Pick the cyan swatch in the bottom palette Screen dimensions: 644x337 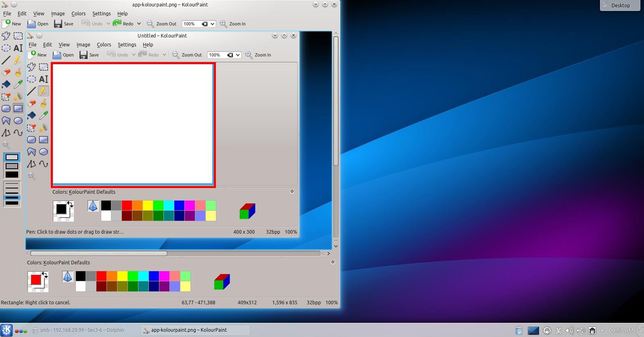(144, 276)
